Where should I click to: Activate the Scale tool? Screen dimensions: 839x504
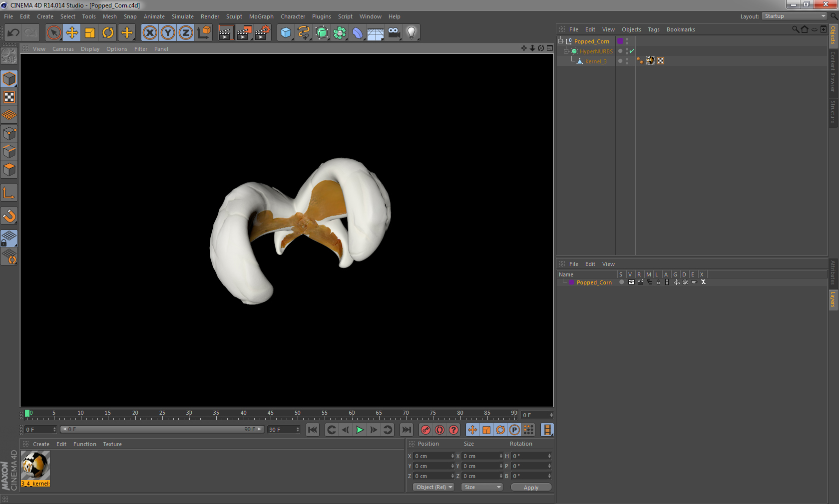click(x=90, y=33)
